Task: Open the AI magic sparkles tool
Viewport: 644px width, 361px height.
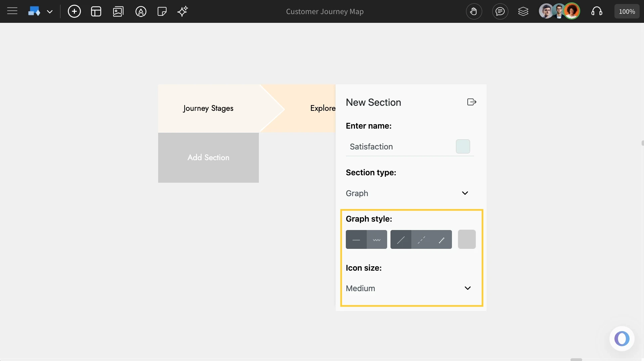Action: (x=182, y=11)
